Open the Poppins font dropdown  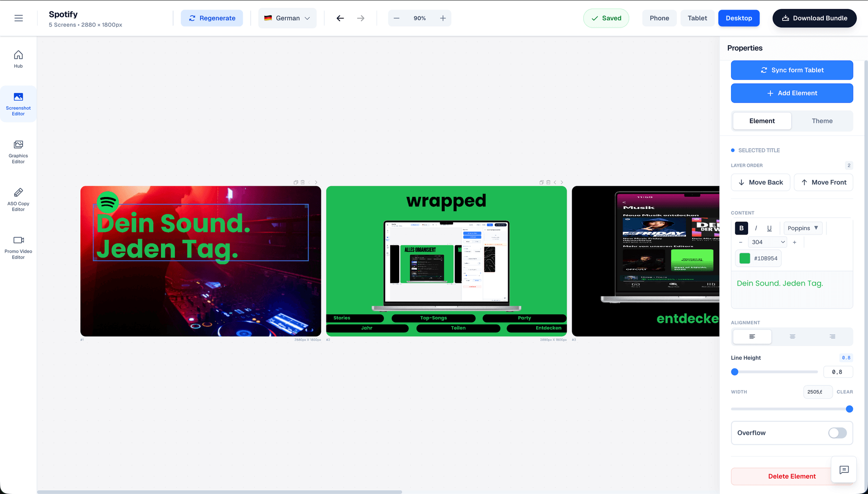point(803,228)
